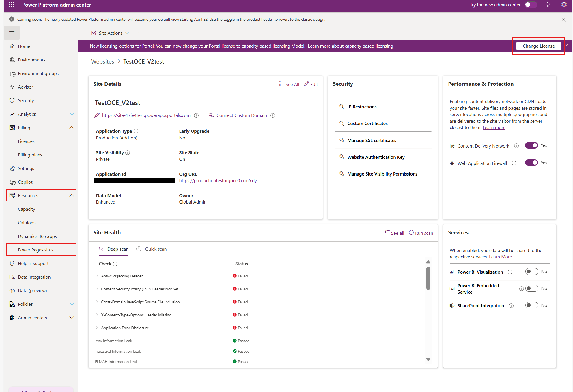Screen dimensions: 573x392
Task: Click the pencil icon beside site URL
Action: click(x=97, y=115)
